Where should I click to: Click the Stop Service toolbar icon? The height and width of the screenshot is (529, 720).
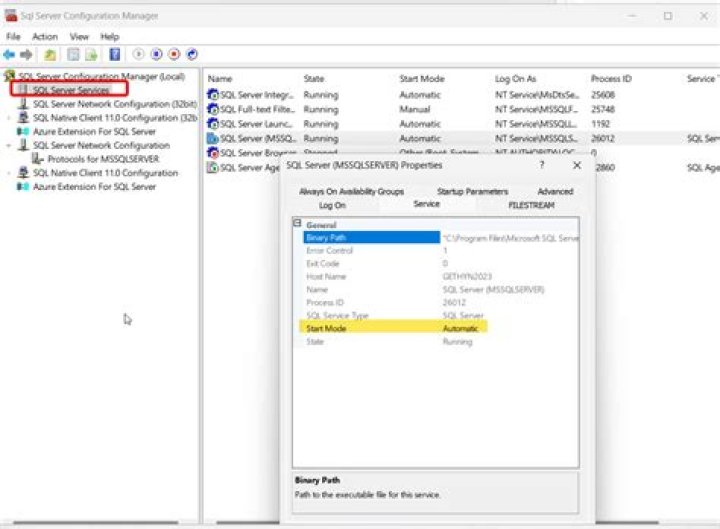pos(174,54)
